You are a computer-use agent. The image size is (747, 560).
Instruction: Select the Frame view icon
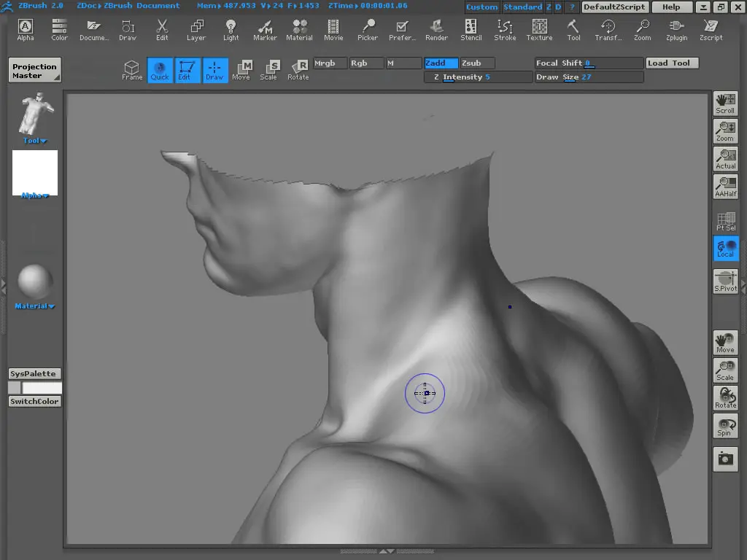(132, 70)
